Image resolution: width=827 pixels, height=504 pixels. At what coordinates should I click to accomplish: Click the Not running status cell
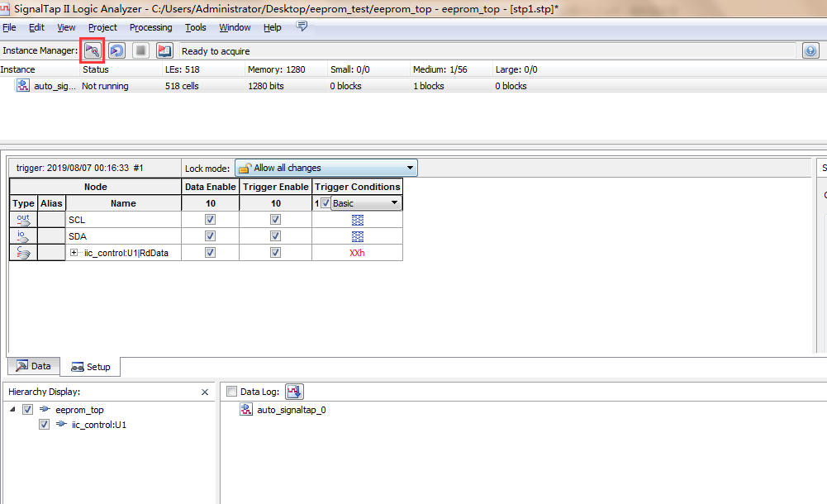105,86
